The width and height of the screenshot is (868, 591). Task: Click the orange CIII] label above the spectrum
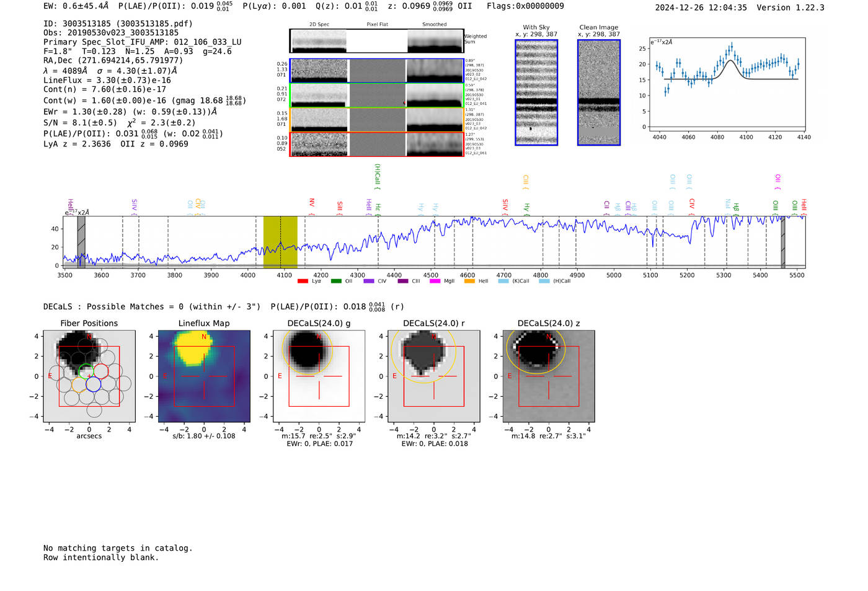tap(526, 182)
